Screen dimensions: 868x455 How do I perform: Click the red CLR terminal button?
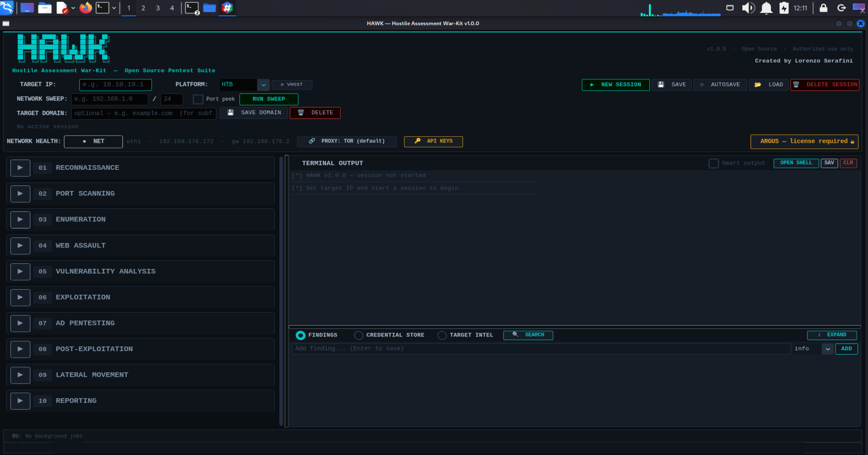pos(848,163)
